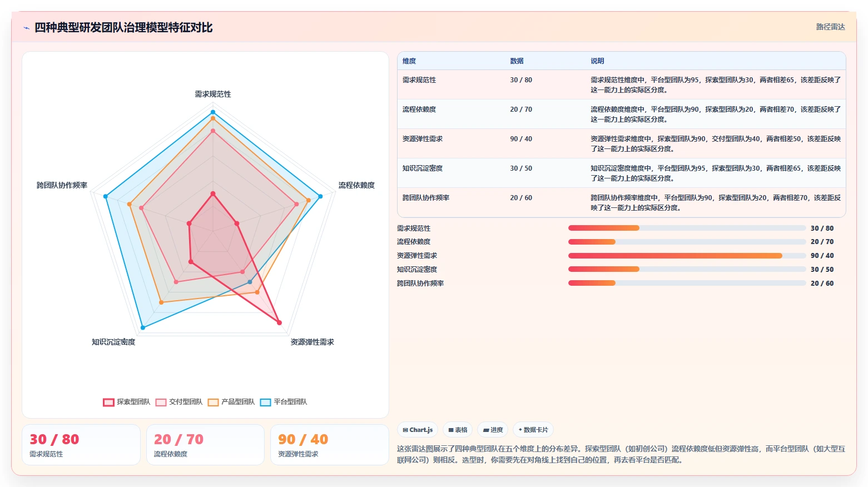
Task: Click the red 探索型团队 point on 资源弹性需求 axis
Action: coord(279,322)
